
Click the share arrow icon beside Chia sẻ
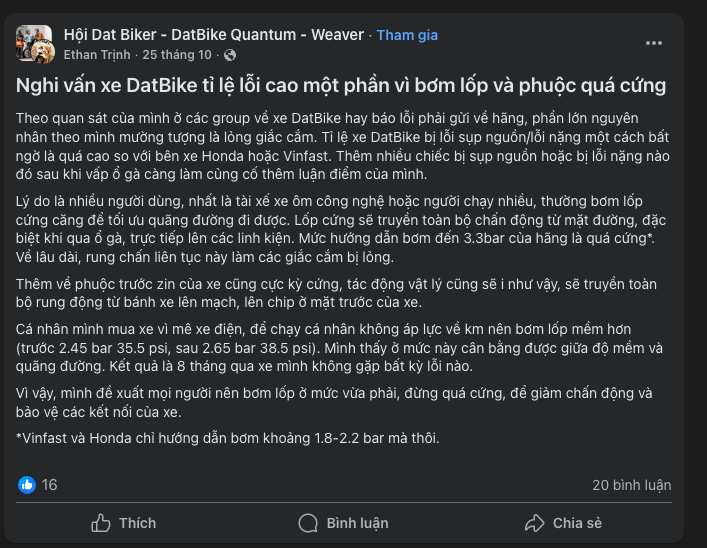click(x=535, y=523)
